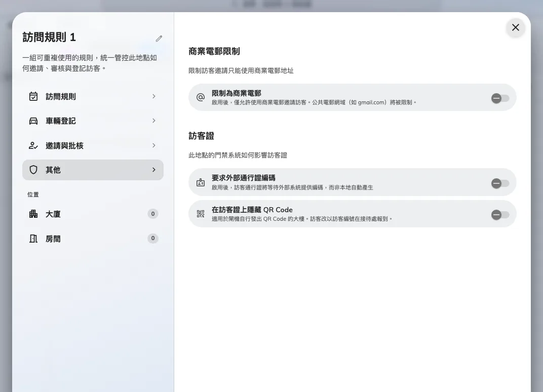Click the 位置 label in sidebar
This screenshot has height=392, width=543.
coord(33,194)
